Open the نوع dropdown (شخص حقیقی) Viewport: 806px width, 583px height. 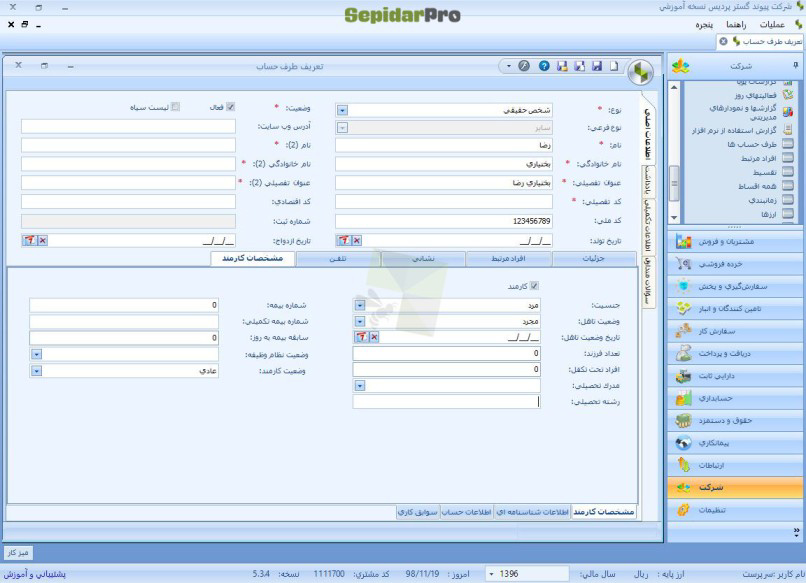(x=342, y=110)
